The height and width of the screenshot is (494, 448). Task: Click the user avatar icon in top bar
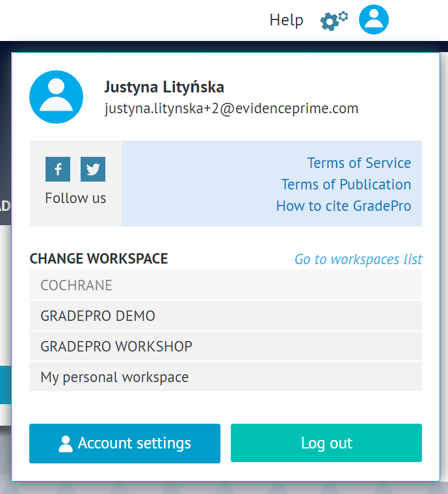[374, 20]
